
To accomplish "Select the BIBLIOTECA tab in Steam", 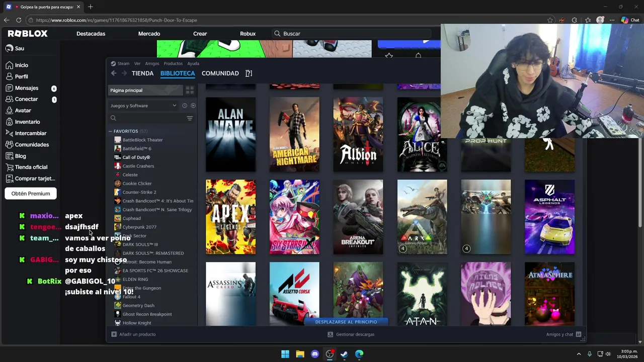I will (x=178, y=73).
